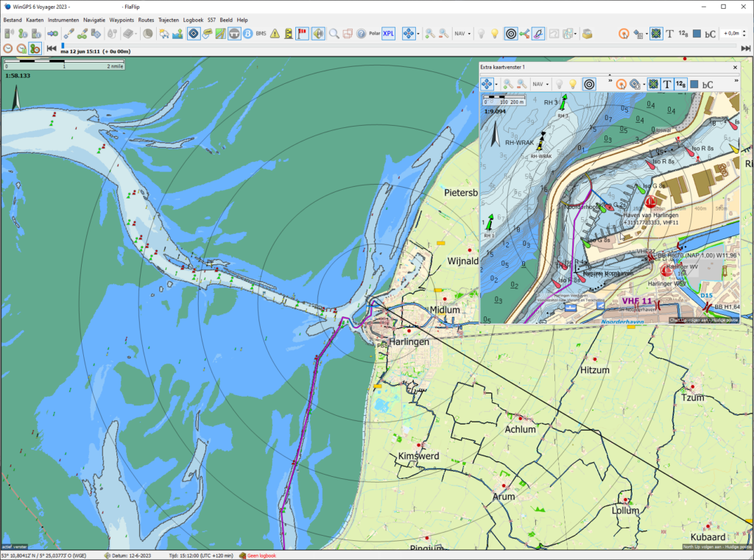Click the pan arrows icon in main toolbar
Screen dimensions: 754x560
tap(408, 34)
